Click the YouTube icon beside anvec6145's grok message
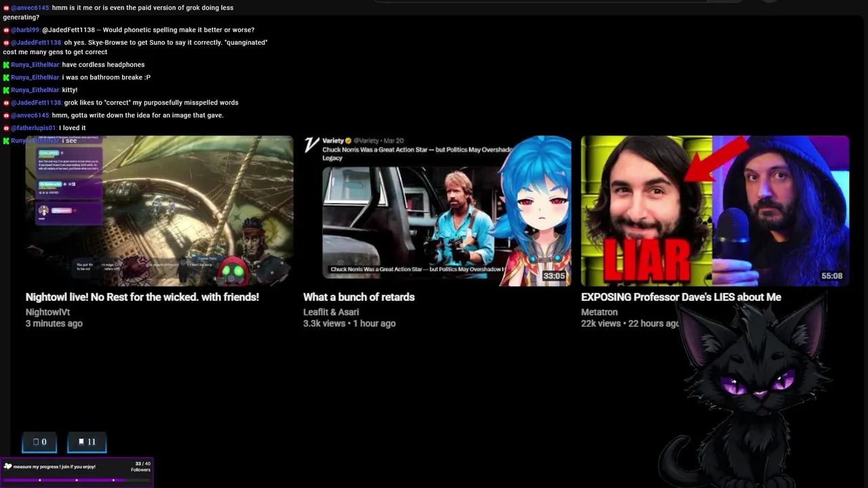The image size is (868, 488). click(x=6, y=8)
